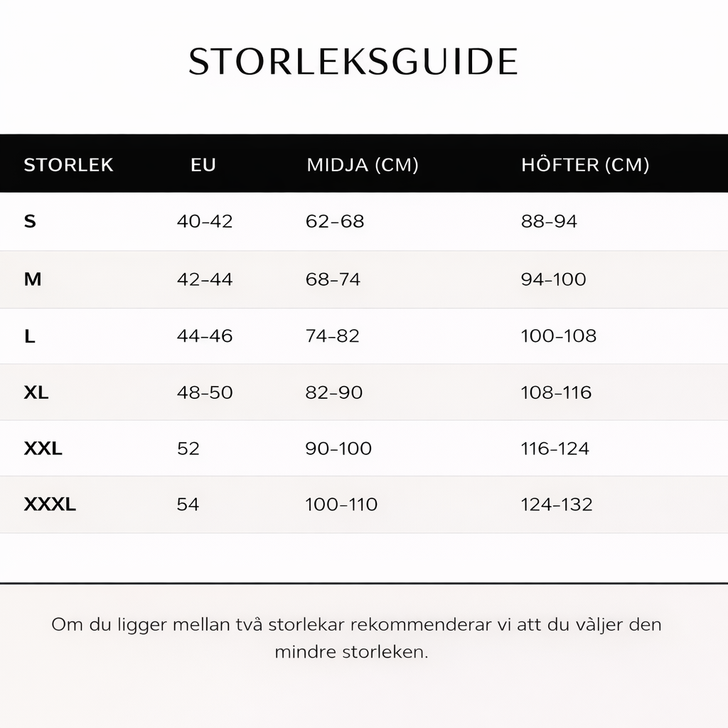This screenshot has width=728, height=728.
Task: Click the XXXL size label
Action: pyautogui.click(x=50, y=505)
